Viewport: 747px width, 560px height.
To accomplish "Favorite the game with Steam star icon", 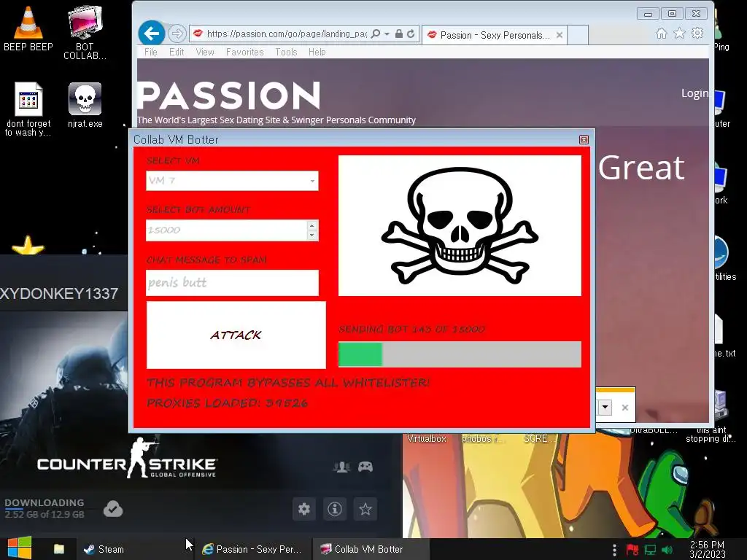I will (x=365, y=509).
